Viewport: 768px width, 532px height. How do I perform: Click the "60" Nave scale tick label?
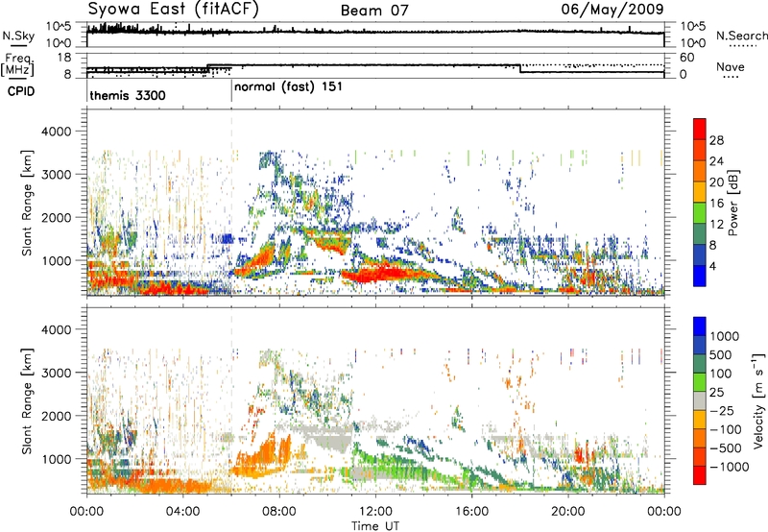pyautogui.click(x=687, y=58)
